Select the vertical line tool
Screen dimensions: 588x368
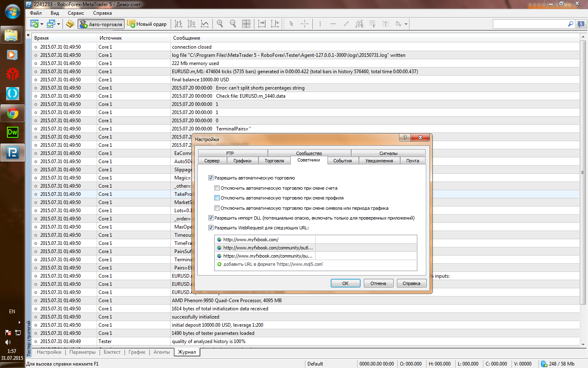(x=320, y=24)
